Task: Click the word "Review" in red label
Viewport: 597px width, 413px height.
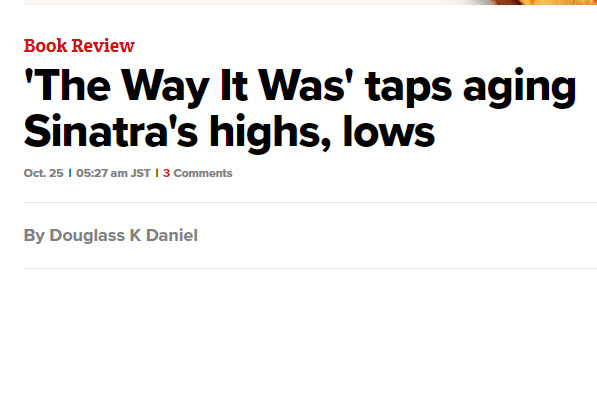Action: pos(103,46)
